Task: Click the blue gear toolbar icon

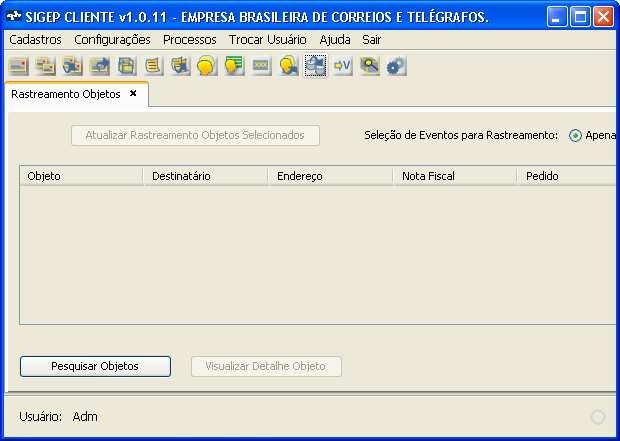Action: (x=396, y=66)
